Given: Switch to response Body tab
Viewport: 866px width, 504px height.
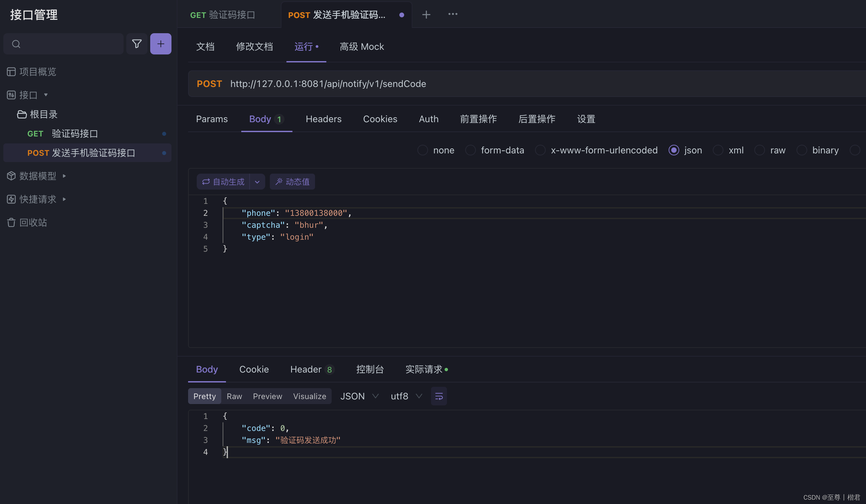Looking at the screenshot, I should point(207,369).
